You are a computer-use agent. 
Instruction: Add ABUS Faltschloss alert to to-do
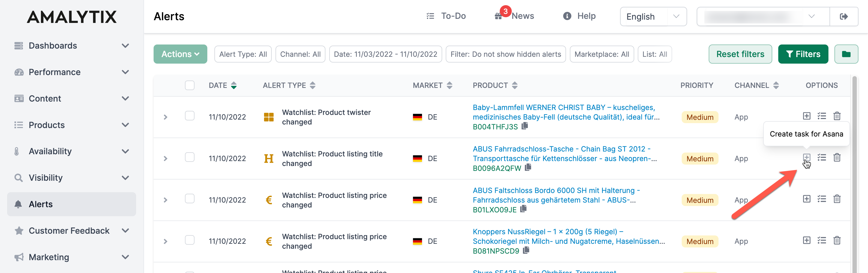point(822,199)
